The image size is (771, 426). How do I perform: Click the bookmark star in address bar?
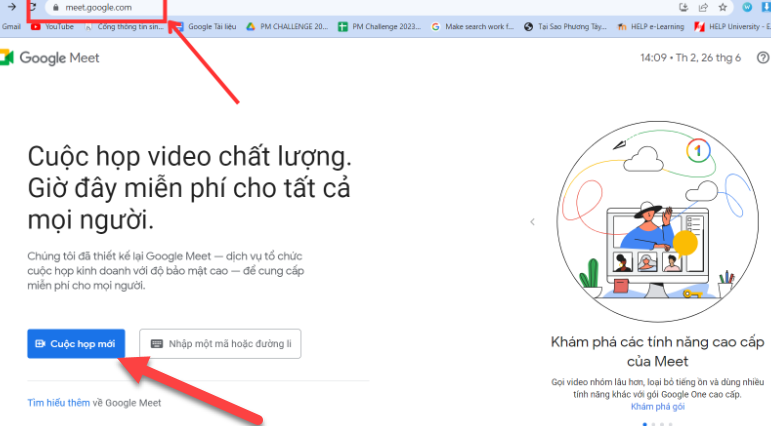click(722, 7)
